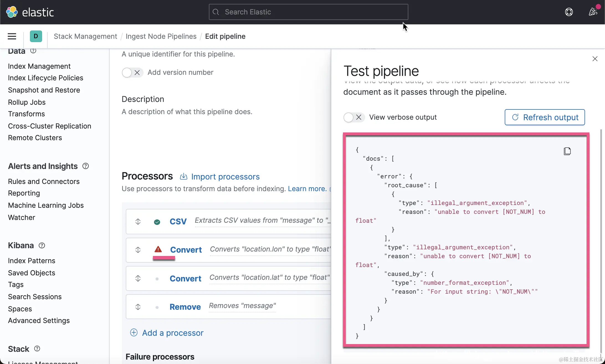Open the newsfeed celebration icon

point(593,12)
